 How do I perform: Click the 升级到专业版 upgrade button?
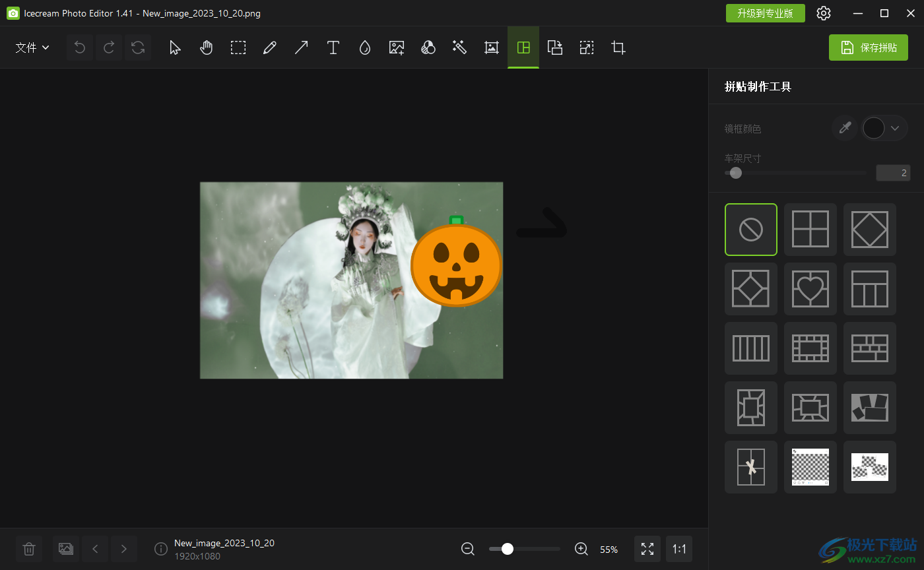[x=766, y=13]
